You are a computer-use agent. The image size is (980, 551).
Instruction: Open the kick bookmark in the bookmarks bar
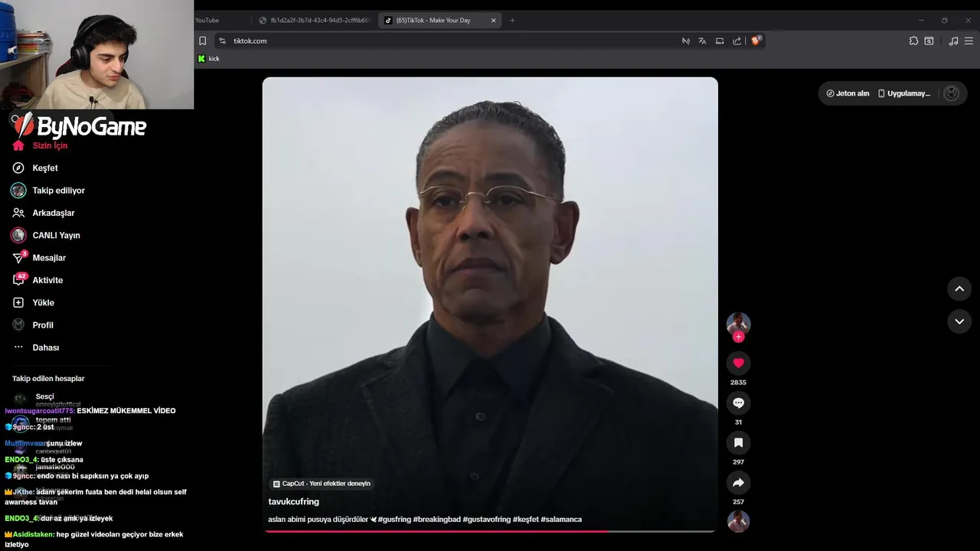(x=208, y=59)
